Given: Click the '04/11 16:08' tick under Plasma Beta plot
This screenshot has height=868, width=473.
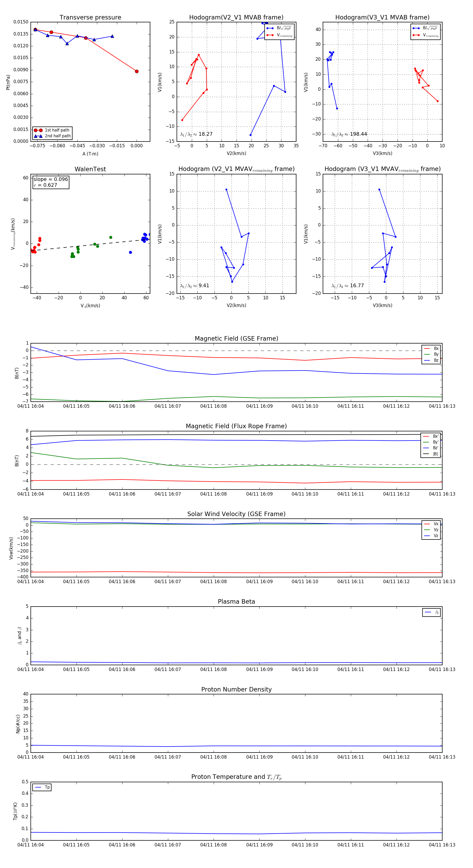Looking at the screenshot, I should [213, 669].
